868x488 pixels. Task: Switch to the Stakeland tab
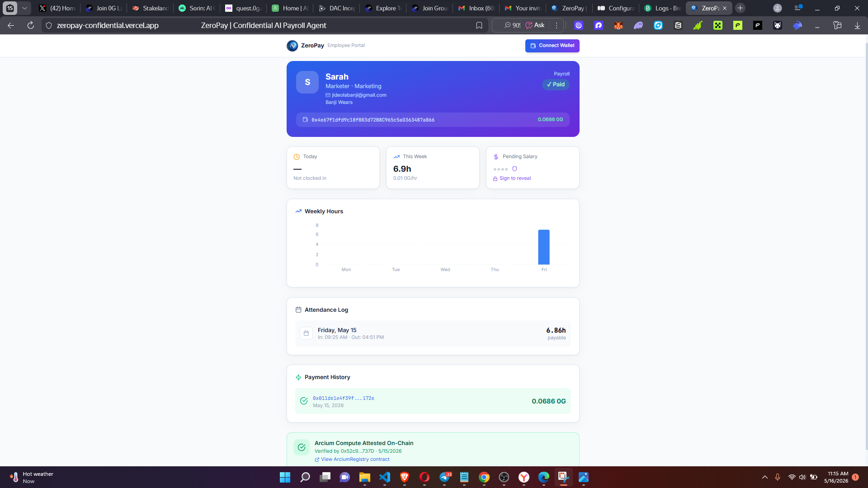point(151,8)
